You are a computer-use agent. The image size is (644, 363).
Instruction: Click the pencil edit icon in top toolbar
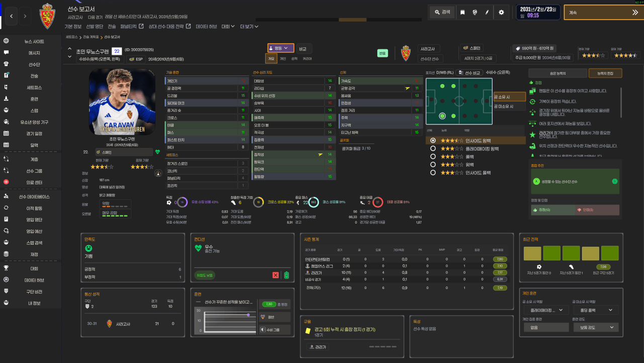pos(487,12)
